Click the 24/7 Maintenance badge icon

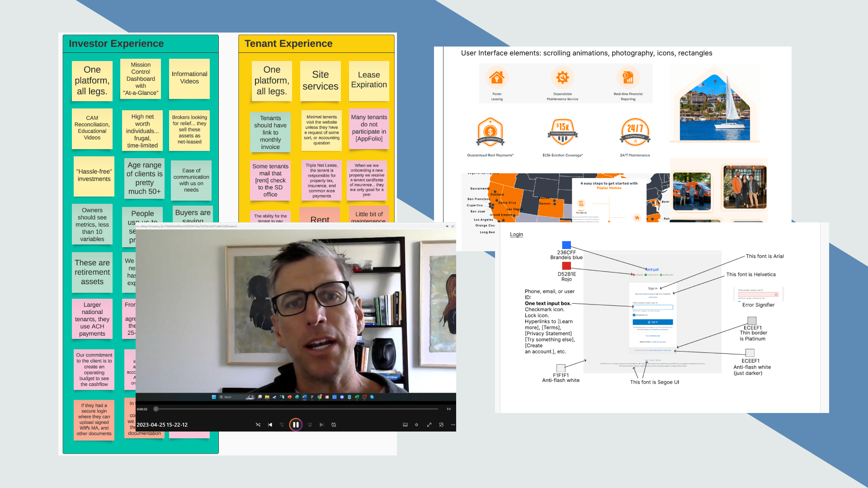[635, 132]
